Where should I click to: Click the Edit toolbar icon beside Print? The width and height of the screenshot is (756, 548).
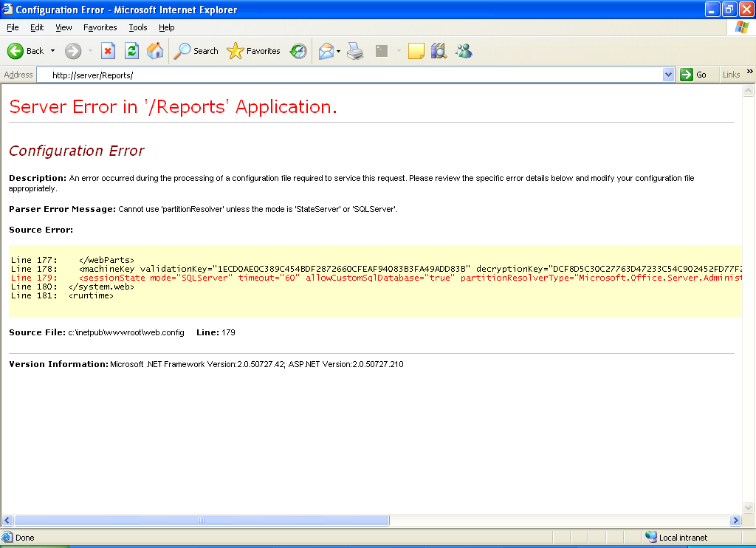click(x=382, y=51)
